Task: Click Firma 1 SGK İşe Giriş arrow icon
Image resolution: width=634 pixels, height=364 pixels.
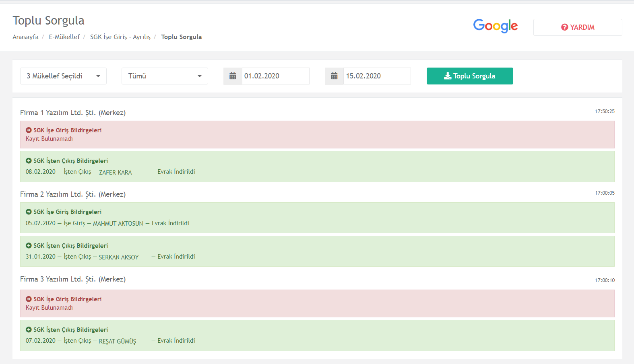Action: (29, 130)
